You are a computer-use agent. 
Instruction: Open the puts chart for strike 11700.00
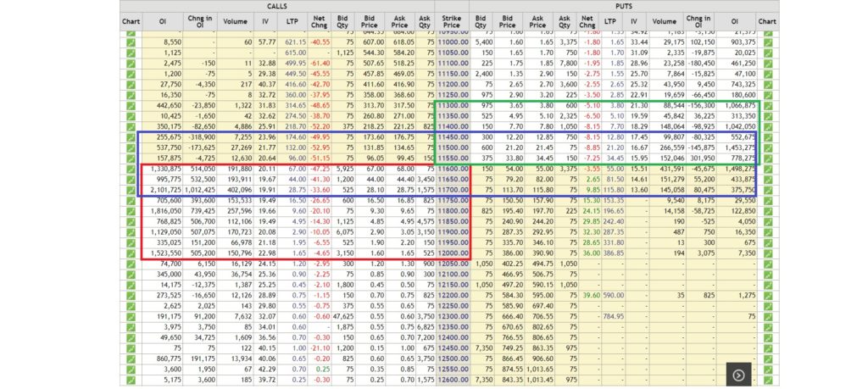click(768, 190)
